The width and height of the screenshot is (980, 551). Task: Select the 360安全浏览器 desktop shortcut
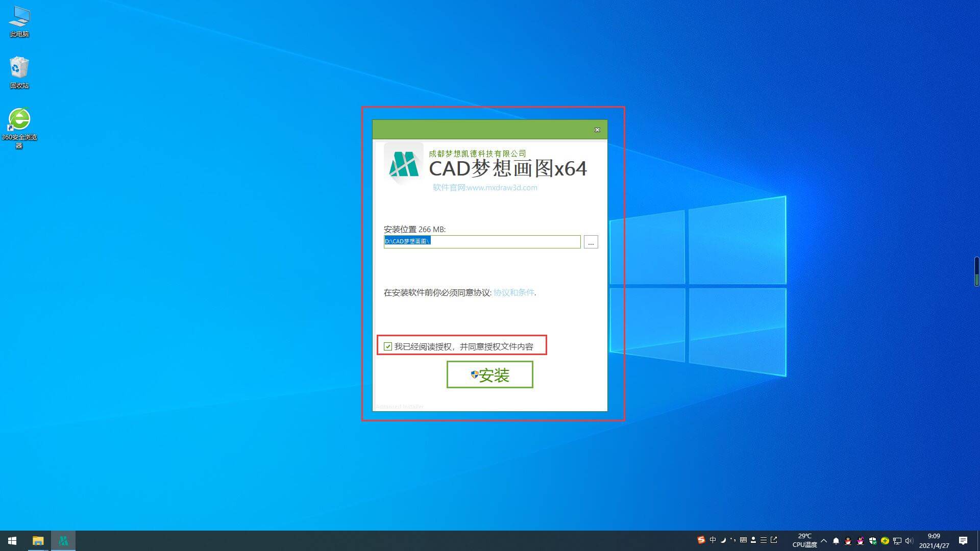[x=19, y=128]
